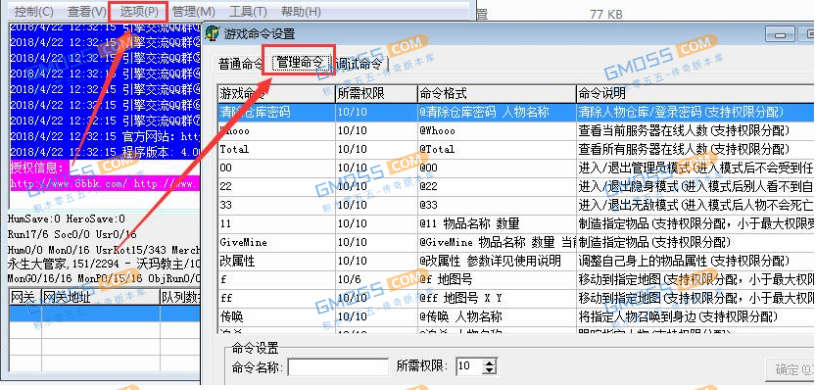The height and width of the screenshot is (390, 820).
Task: Click the 游戏命令设置 dialog title icon
Action: (212, 33)
